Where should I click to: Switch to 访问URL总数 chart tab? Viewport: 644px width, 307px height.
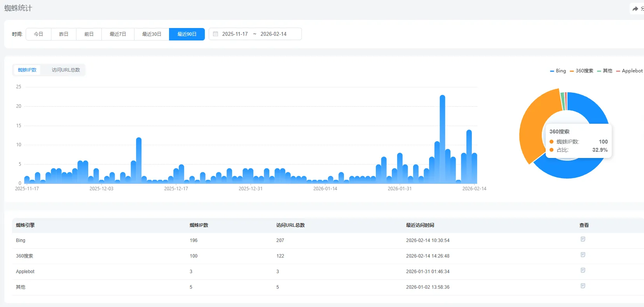[x=66, y=70]
